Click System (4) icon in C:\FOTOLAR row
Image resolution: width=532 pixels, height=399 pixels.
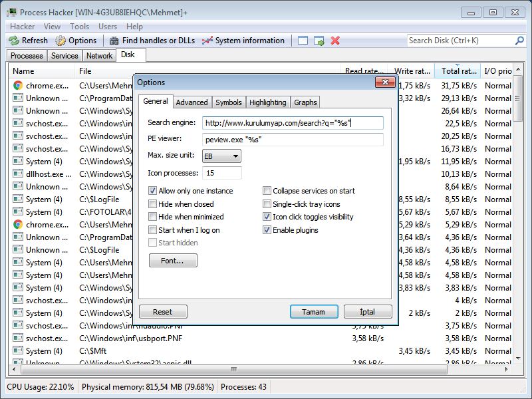18,212
